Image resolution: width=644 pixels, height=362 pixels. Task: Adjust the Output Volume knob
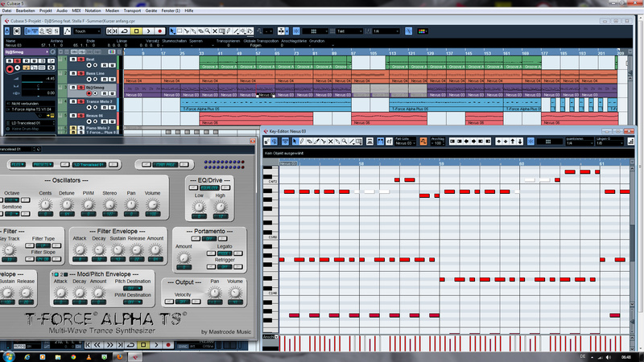coord(235,293)
